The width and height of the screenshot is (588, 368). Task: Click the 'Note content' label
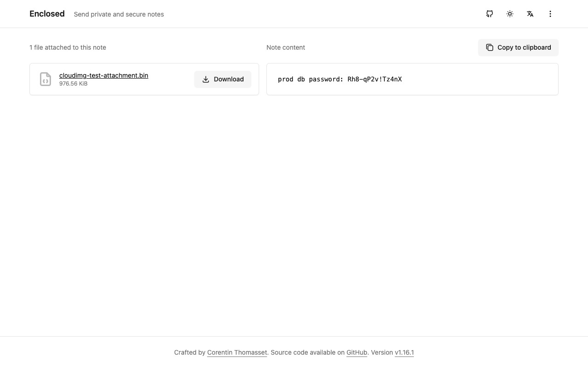coord(286,47)
